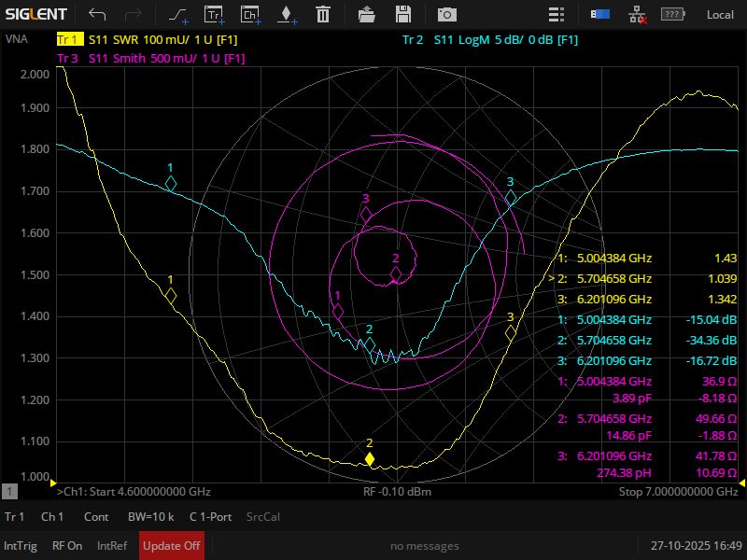The image size is (747, 560).
Task: Click the Cont sweep mode setting
Action: tap(96, 516)
